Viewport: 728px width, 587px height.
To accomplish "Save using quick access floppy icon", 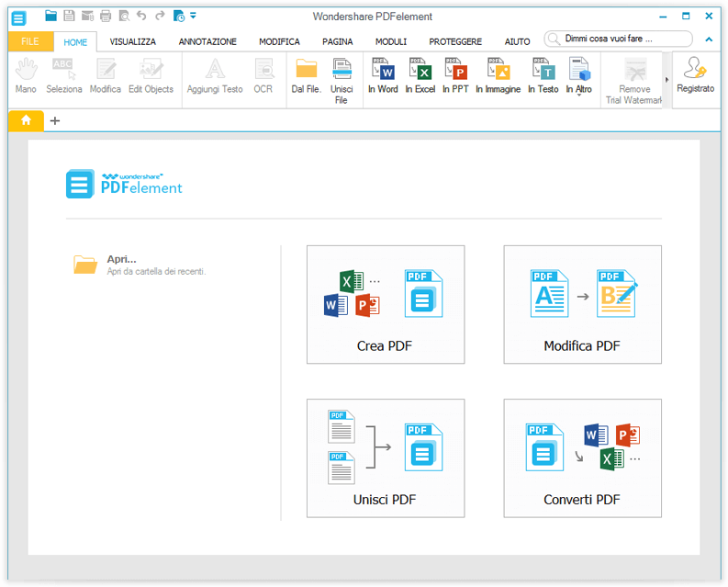I will 69,16.
